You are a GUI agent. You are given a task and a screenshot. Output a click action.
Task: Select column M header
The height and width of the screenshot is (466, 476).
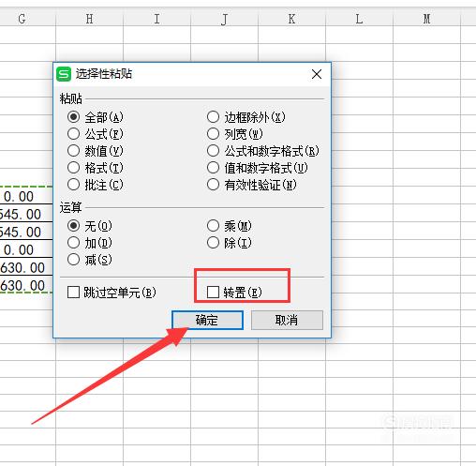(x=426, y=19)
